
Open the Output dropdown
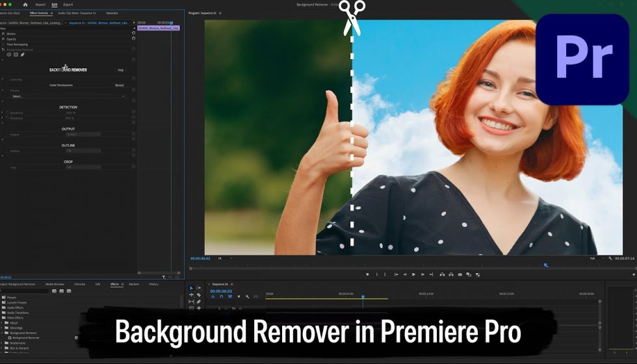pos(83,134)
